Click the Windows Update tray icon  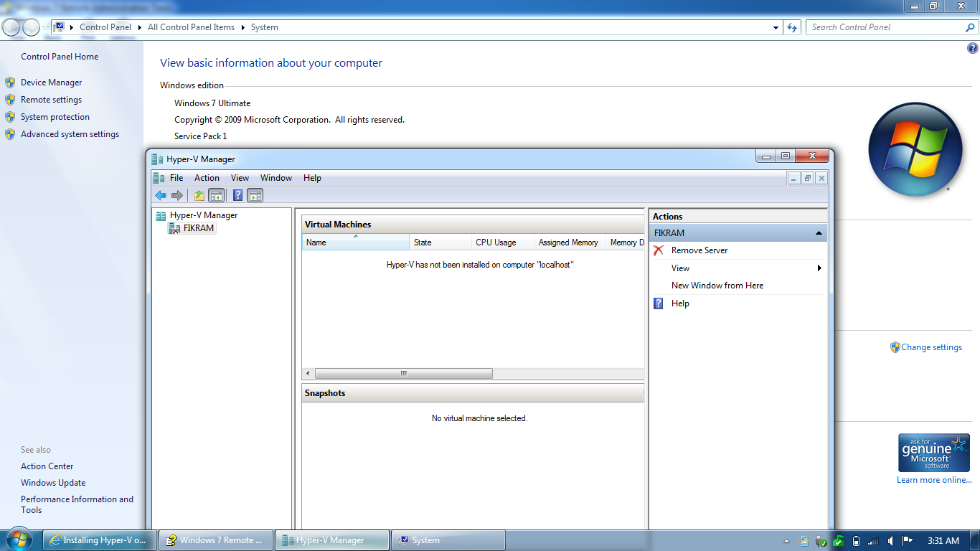(804, 541)
